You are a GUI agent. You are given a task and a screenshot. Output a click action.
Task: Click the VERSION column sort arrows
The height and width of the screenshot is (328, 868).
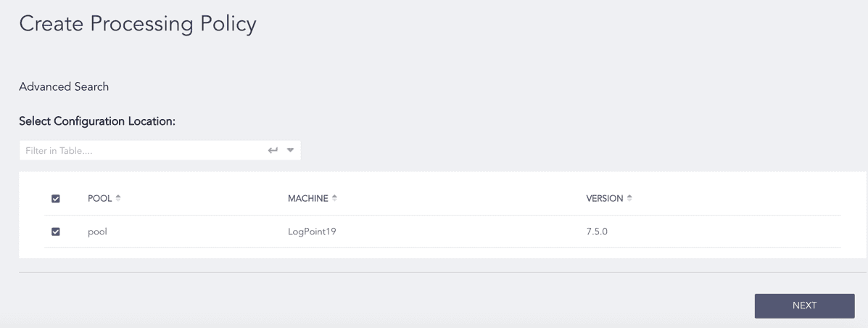629,198
